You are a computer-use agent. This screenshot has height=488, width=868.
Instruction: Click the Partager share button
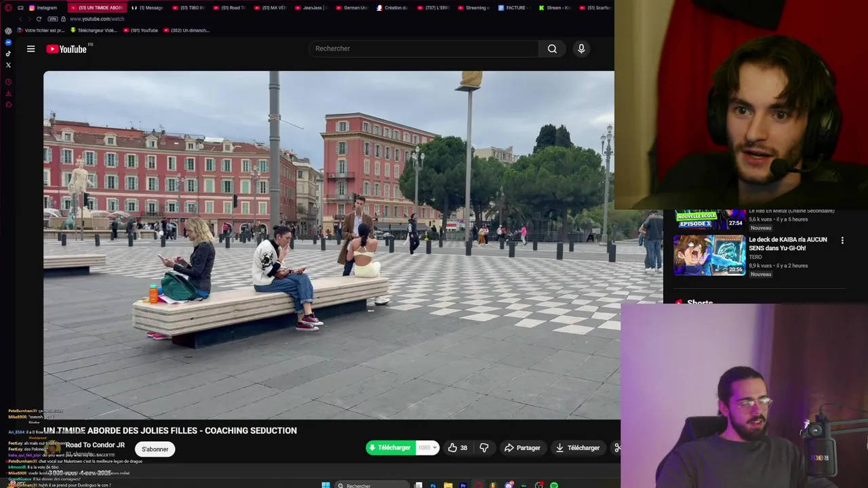point(522,448)
